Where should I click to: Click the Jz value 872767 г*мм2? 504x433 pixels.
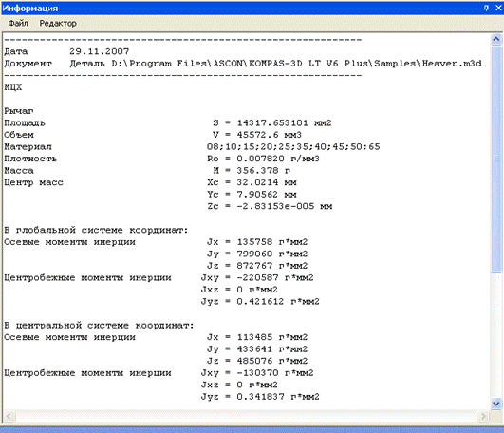point(272,266)
